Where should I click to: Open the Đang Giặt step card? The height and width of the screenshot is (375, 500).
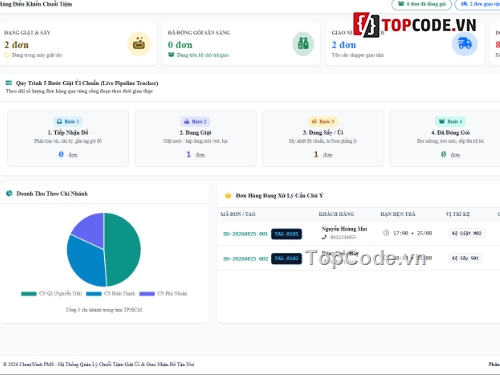point(196,138)
